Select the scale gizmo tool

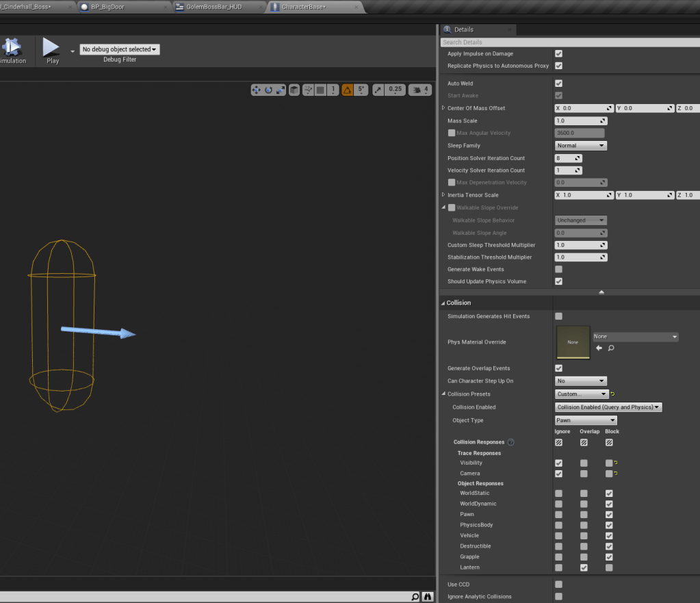(x=280, y=90)
